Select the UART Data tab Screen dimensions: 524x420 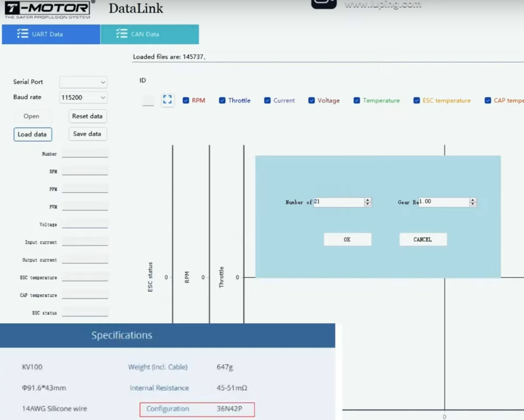pyautogui.click(x=51, y=34)
